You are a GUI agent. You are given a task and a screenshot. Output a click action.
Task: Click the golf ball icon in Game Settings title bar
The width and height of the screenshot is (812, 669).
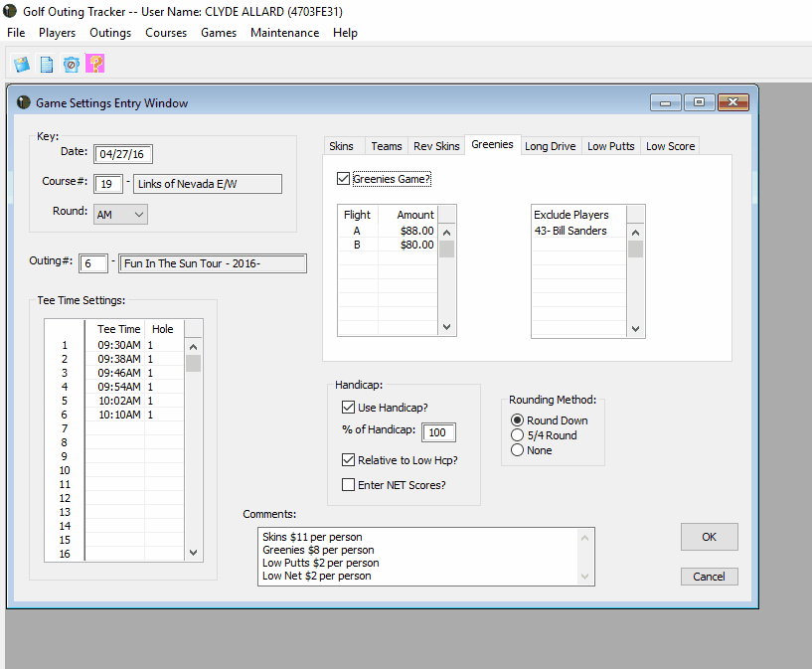tap(23, 102)
